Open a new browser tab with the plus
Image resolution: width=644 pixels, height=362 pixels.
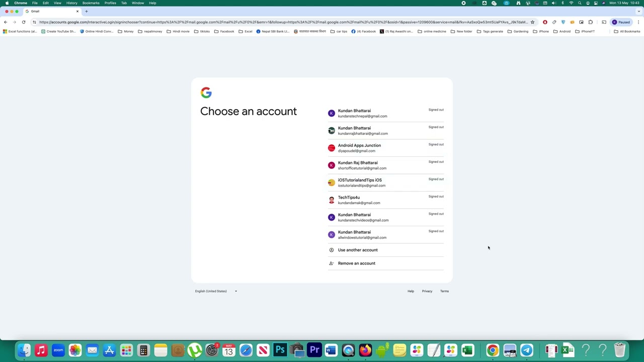pyautogui.click(x=86, y=11)
